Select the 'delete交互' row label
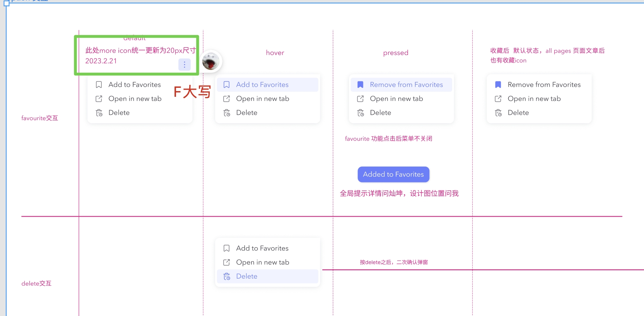 [36, 284]
